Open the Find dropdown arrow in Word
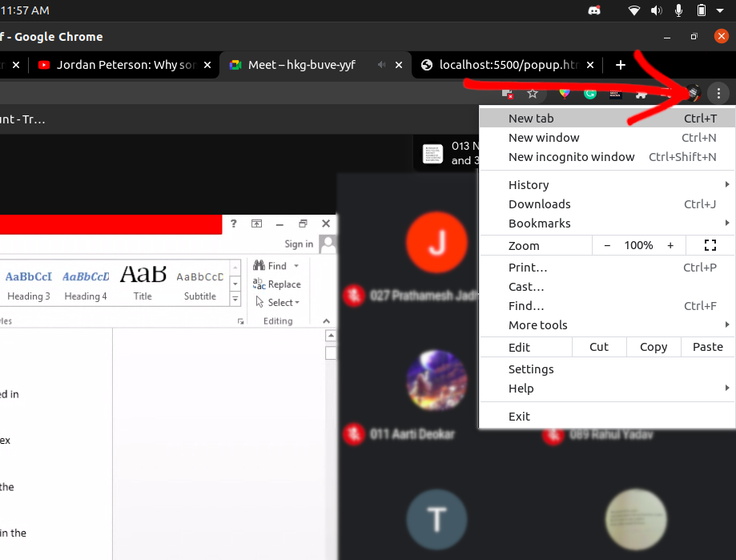 296,266
